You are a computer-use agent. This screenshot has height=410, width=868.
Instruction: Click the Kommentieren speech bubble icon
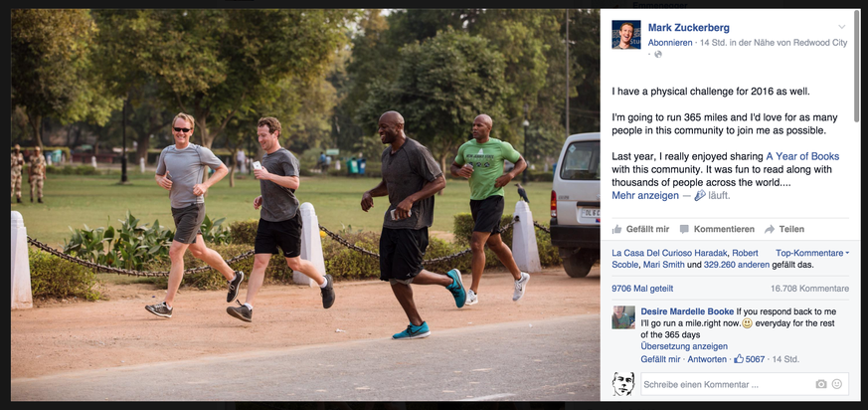684,229
